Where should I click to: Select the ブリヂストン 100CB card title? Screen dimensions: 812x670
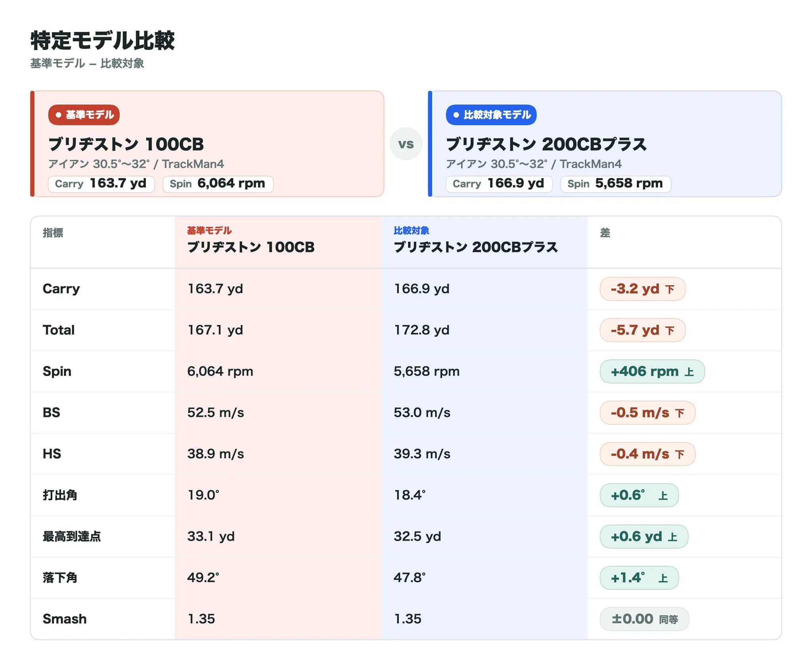tap(126, 144)
